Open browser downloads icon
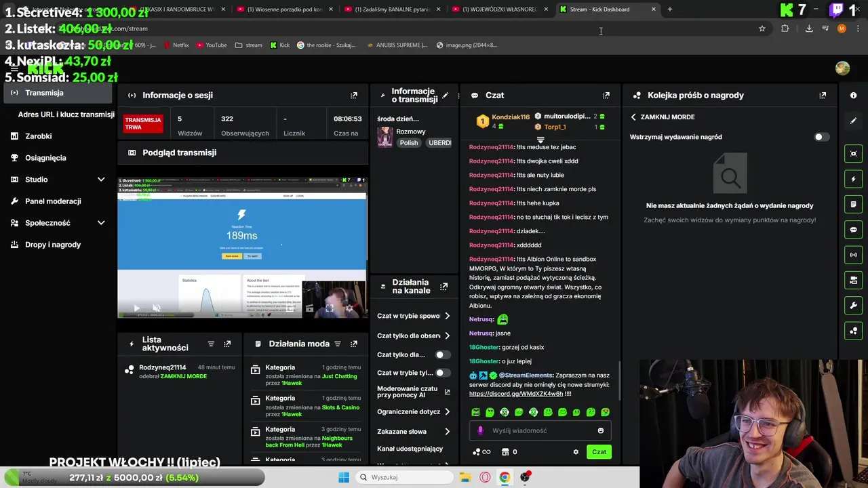Screen dimensions: 868x488 pos(808,28)
